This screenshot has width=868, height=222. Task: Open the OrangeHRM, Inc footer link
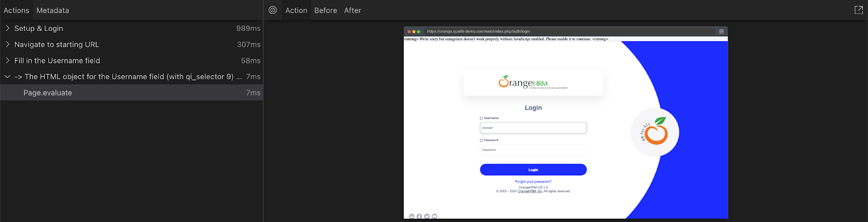530,191
